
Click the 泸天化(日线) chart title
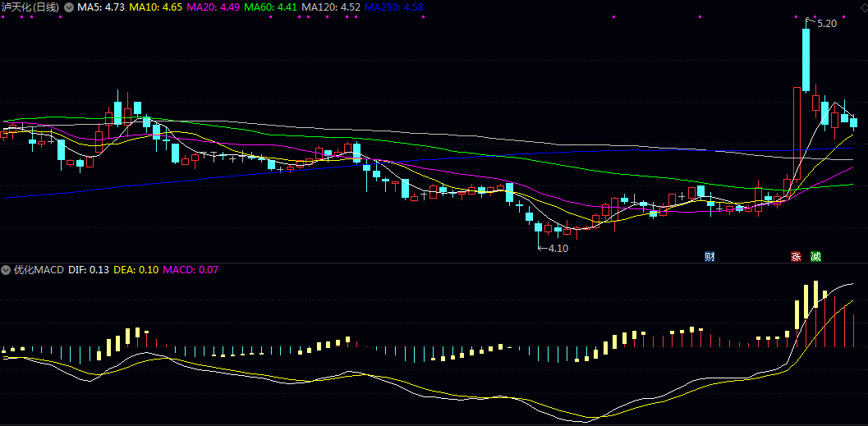click(31, 7)
